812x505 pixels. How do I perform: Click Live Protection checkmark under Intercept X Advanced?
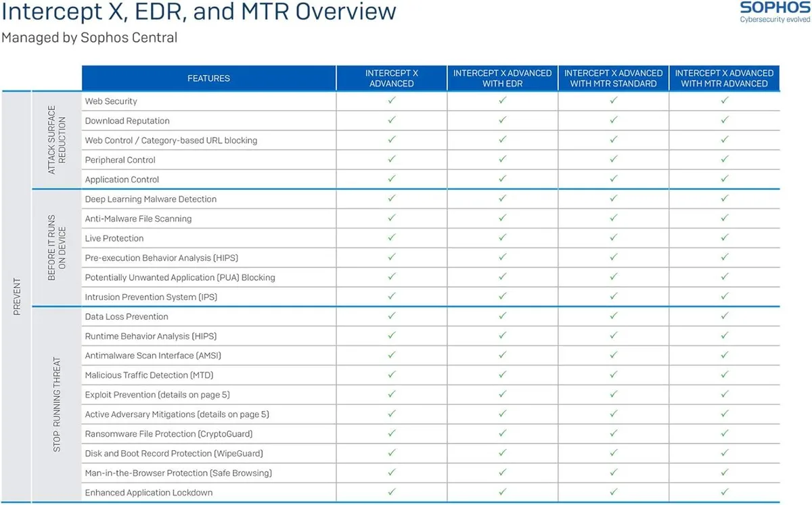[392, 237]
